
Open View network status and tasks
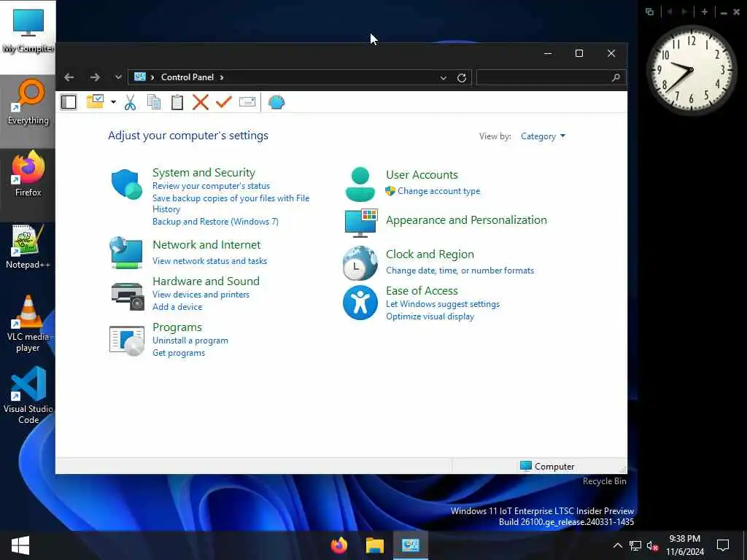click(x=209, y=261)
